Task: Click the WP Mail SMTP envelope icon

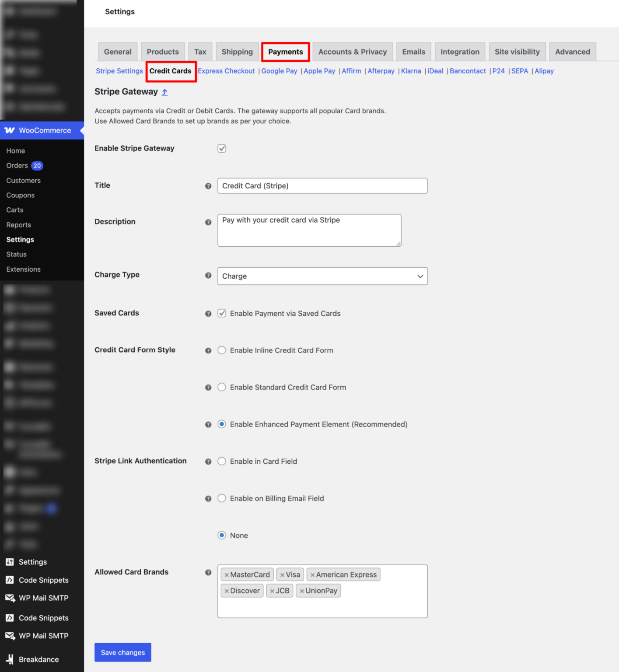Action: coord(10,598)
